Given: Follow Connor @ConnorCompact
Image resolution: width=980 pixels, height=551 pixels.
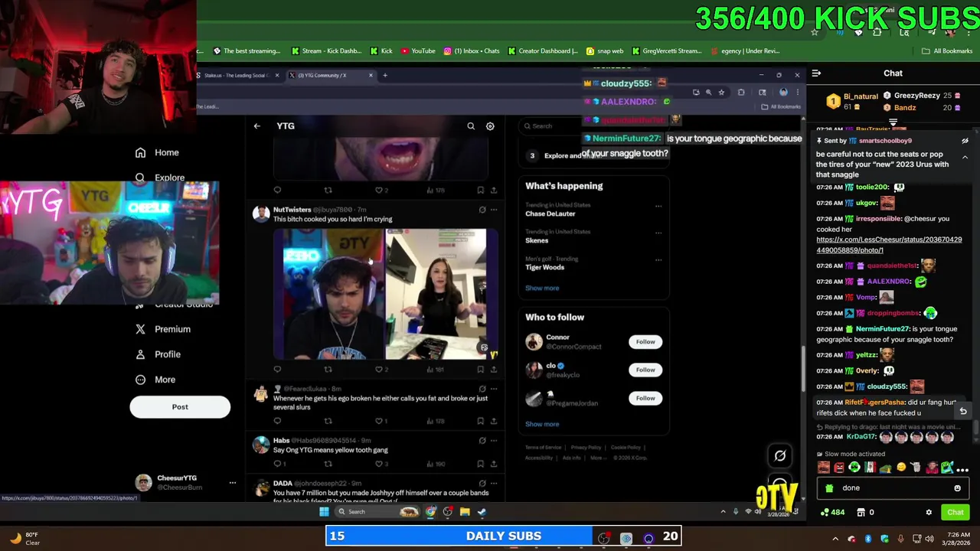Looking at the screenshot, I should (645, 342).
